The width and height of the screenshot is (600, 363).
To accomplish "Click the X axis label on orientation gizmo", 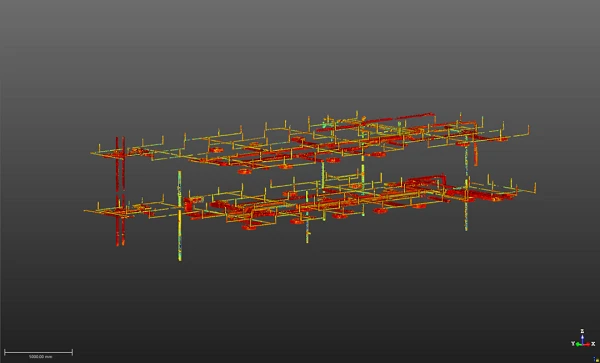I will click(x=593, y=344).
